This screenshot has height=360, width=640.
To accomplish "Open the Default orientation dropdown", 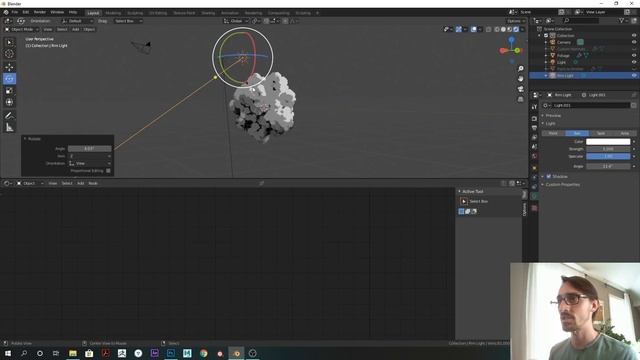I will tap(77, 21).
